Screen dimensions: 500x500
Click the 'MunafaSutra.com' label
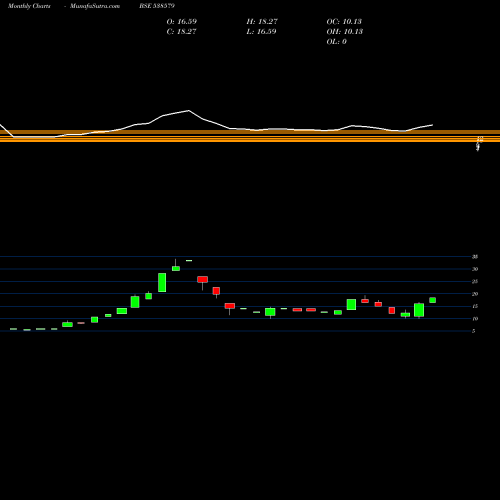[95, 6]
